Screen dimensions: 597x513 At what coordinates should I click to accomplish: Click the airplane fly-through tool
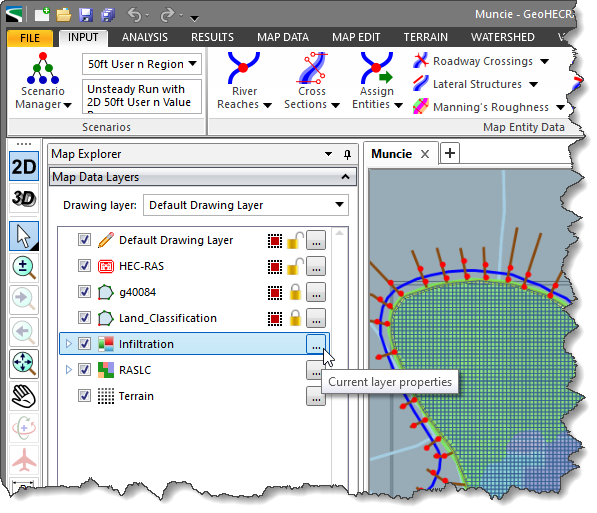24,460
